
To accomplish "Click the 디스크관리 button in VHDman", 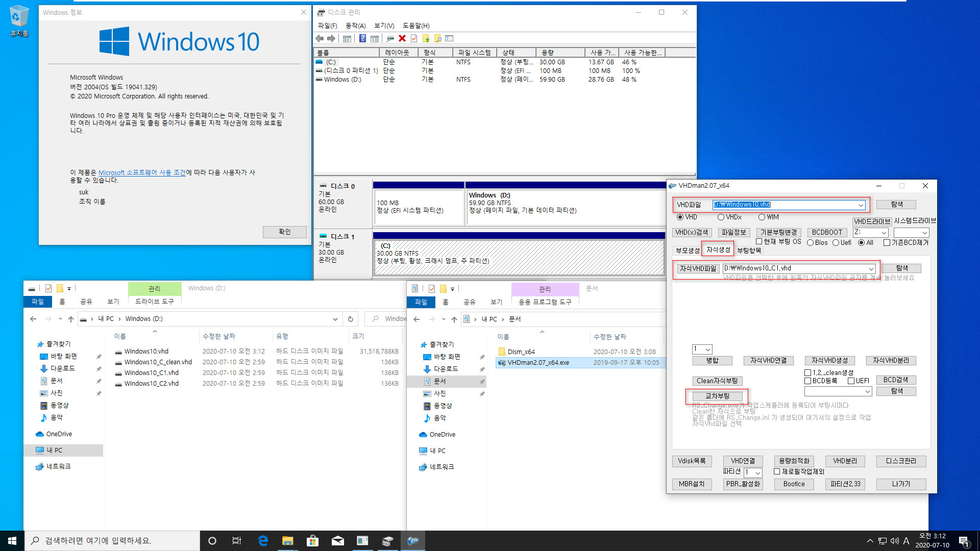I will (x=901, y=461).
